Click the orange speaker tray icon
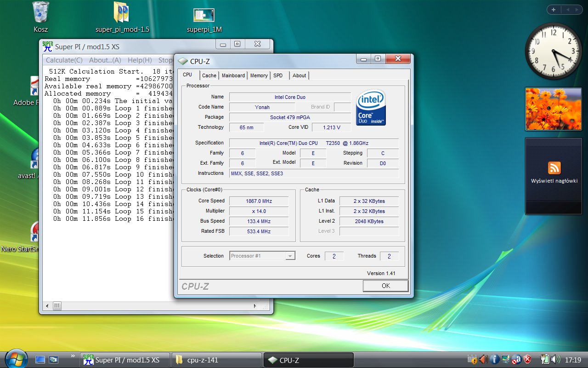 pyautogui.click(x=483, y=359)
